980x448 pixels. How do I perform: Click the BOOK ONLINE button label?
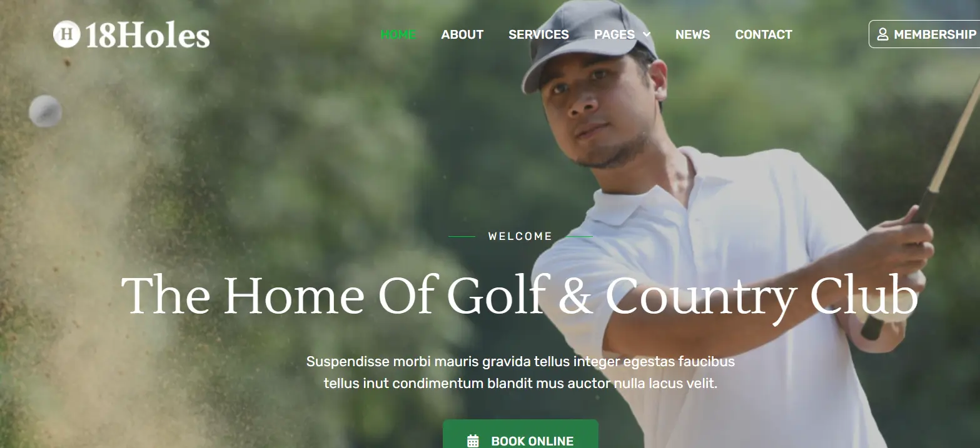pos(532,441)
